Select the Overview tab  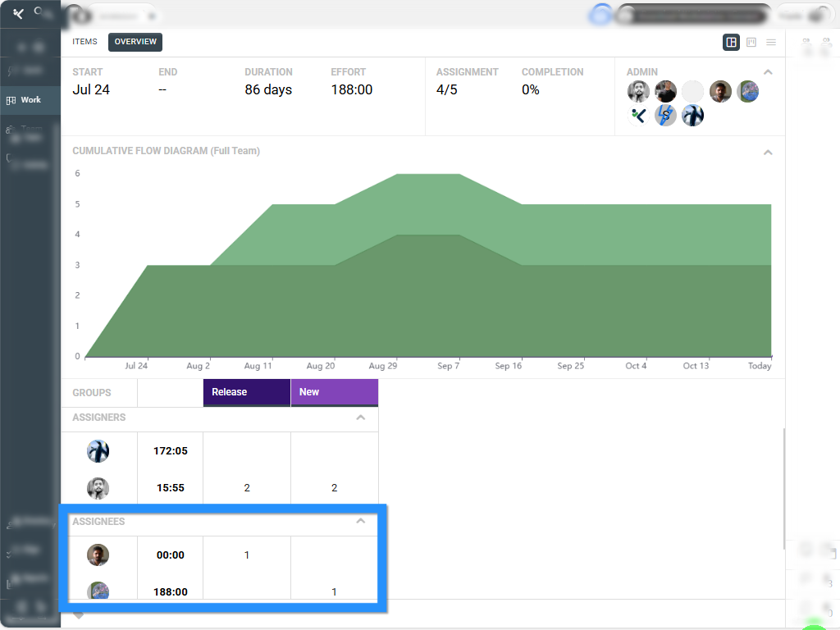pyautogui.click(x=135, y=42)
